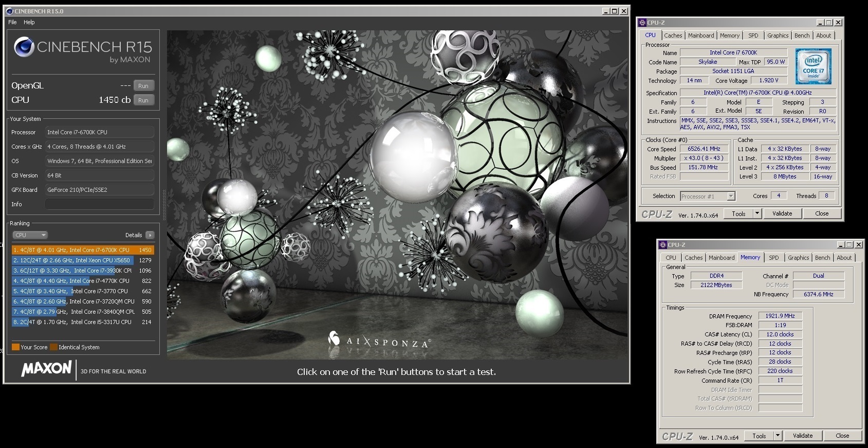Select ranking row 8 i5-3317U
This screenshot has width=868, height=448.
coord(83,322)
